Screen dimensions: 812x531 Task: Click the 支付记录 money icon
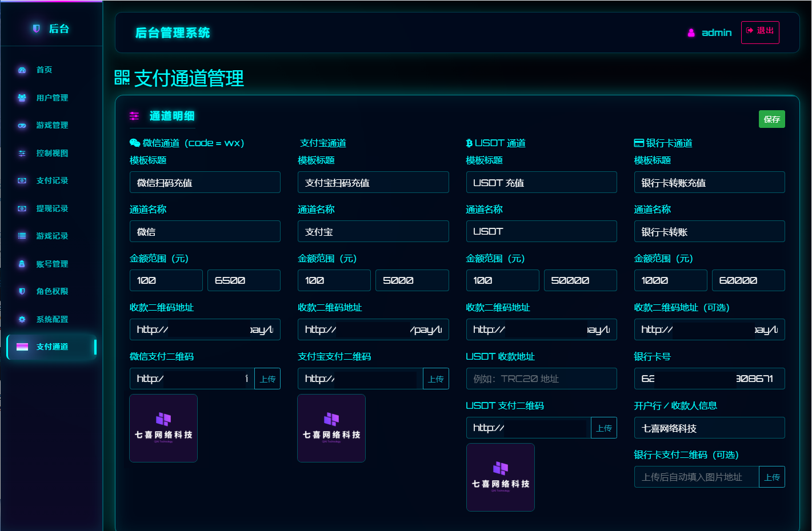(22, 180)
